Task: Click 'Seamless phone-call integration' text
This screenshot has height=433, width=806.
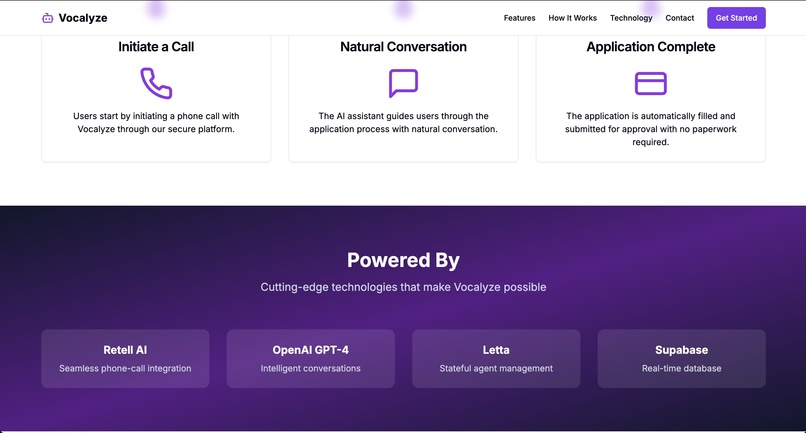Action: pos(125,368)
